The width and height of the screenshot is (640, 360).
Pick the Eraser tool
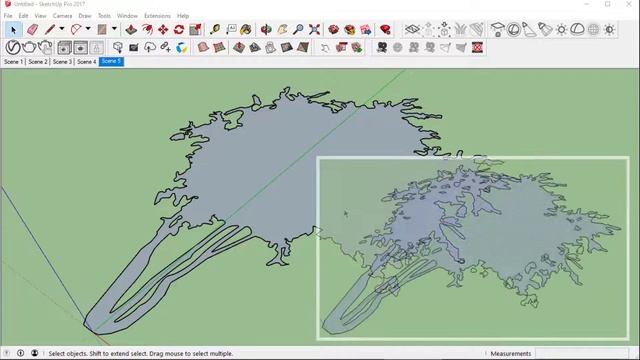point(32,29)
